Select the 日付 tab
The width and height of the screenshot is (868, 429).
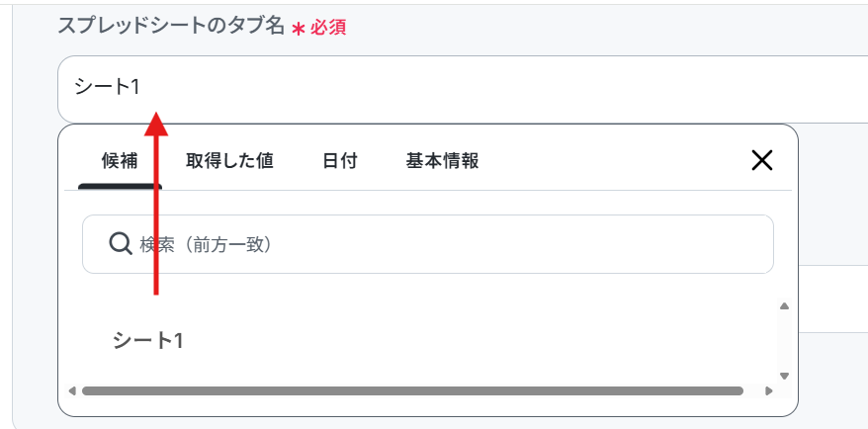[x=339, y=160]
